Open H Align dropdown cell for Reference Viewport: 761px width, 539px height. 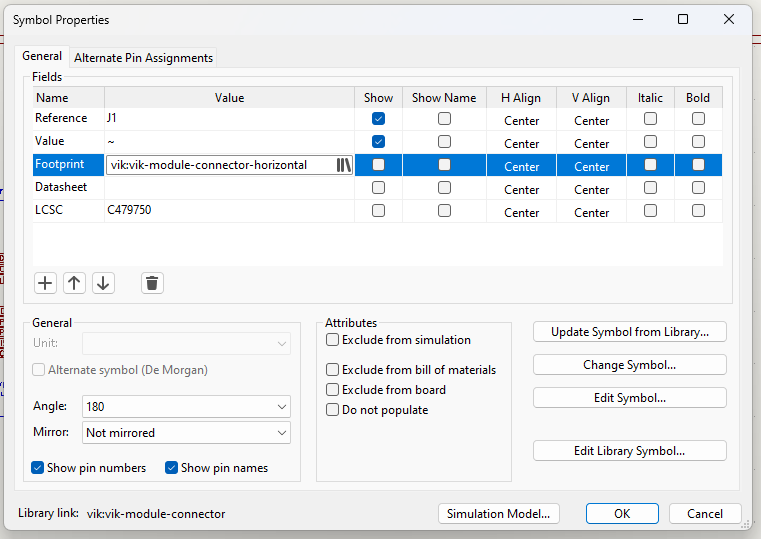521,120
